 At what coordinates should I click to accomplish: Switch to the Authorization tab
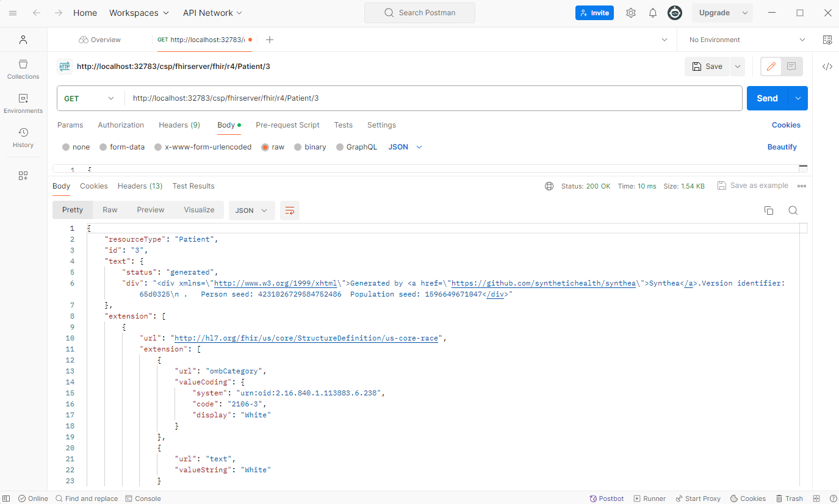121,125
